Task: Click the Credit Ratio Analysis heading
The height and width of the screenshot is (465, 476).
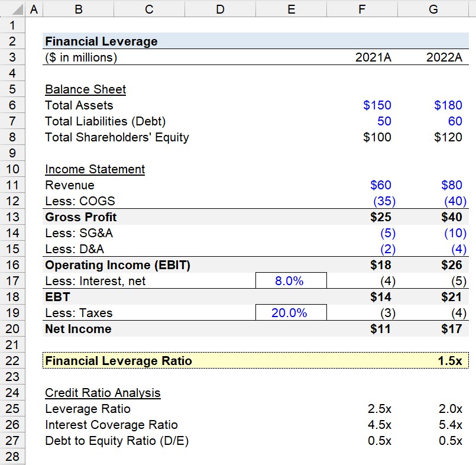Action: [103, 393]
